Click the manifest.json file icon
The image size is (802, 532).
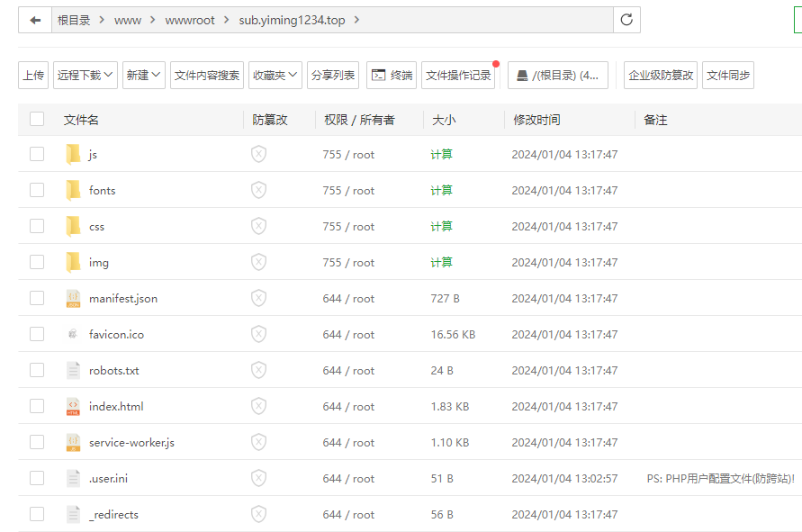[x=73, y=299]
